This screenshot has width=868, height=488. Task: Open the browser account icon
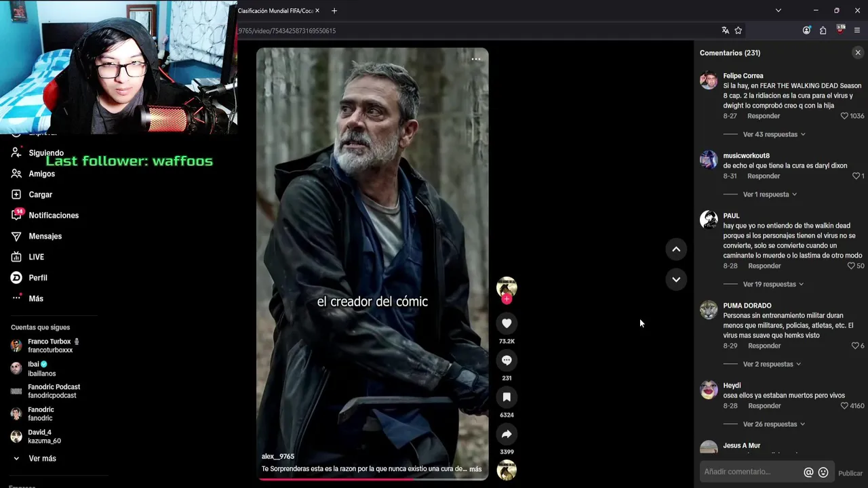(806, 30)
